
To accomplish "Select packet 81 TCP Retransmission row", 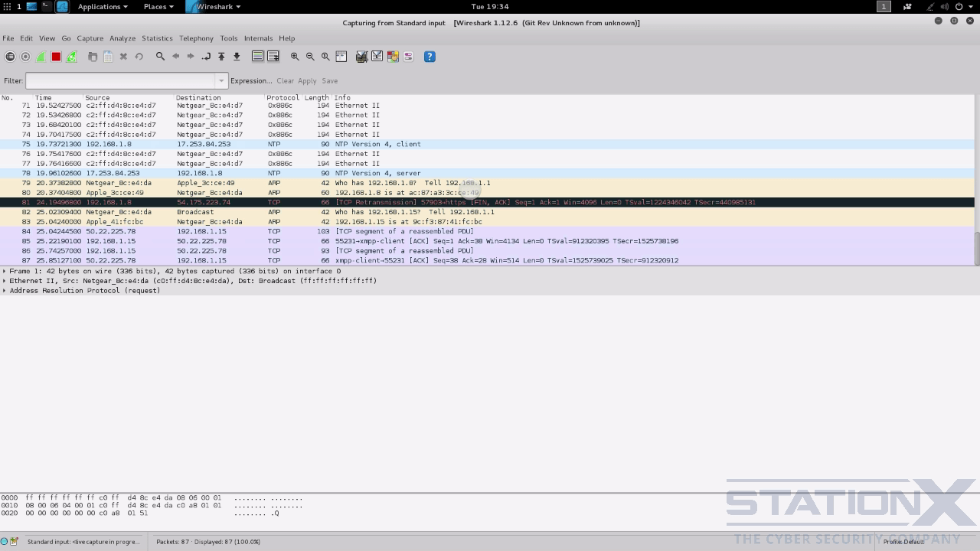I will coord(487,203).
